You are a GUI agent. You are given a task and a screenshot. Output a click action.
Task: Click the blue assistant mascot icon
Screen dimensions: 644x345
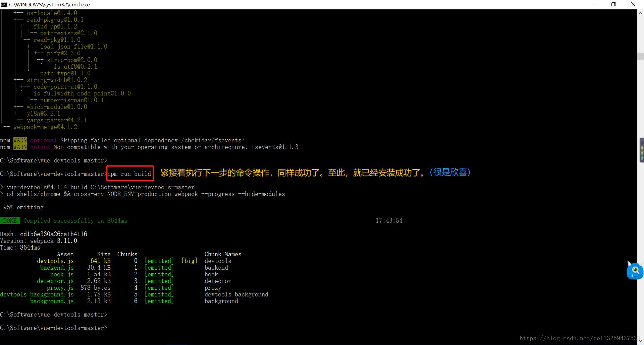coord(635,271)
